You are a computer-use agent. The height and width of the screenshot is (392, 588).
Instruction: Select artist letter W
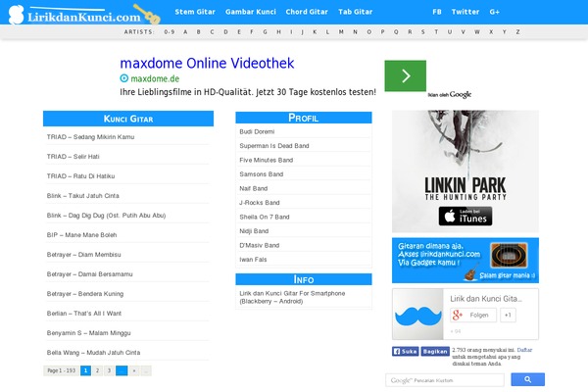(477, 32)
